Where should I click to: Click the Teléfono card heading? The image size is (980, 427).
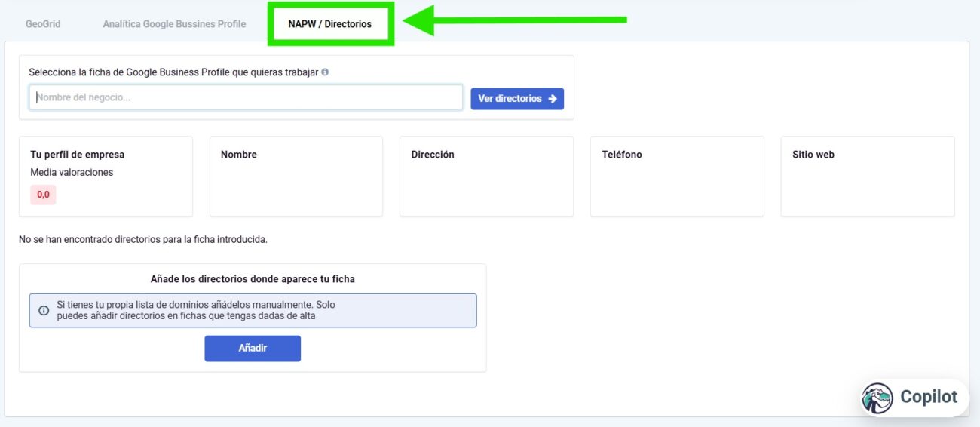click(x=622, y=155)
